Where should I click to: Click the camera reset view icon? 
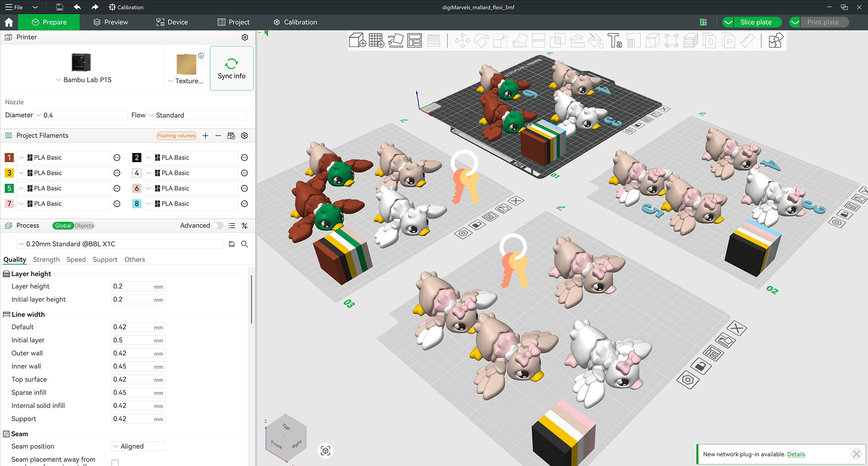click(x=325, y=451)
